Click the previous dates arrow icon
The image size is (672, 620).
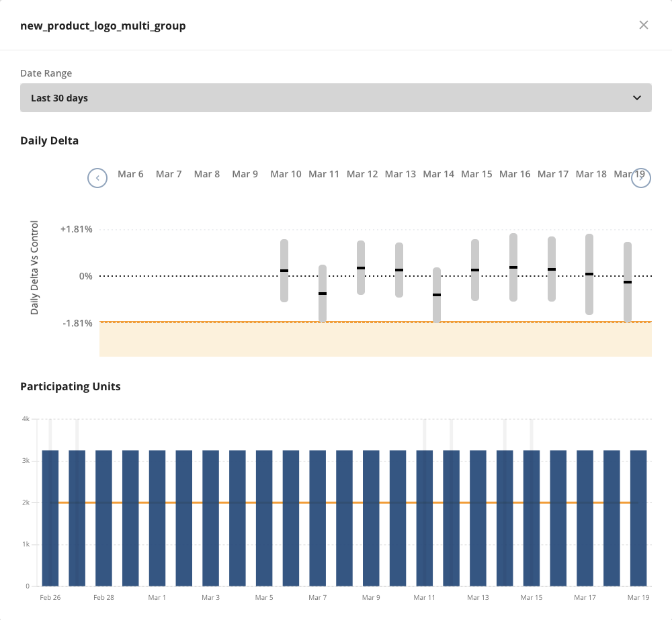pyautogui.click(x=97, y=177)
